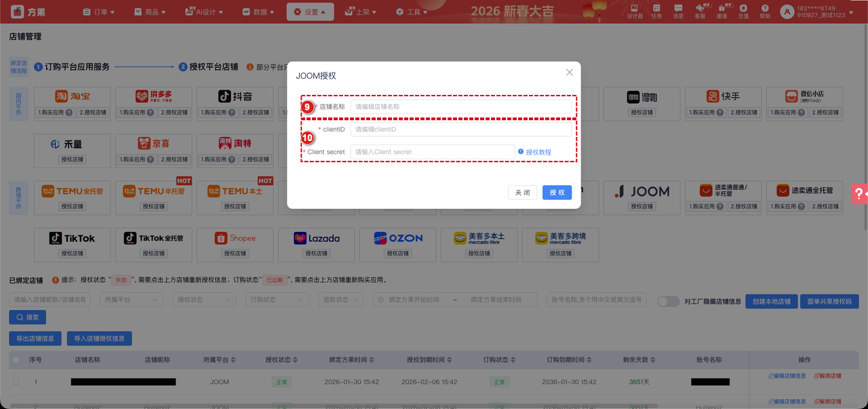Screen dimensions: 868x409
Task: Click the 面单共享授权码 button
Action: pyautogui.click(x=829, y=301)
